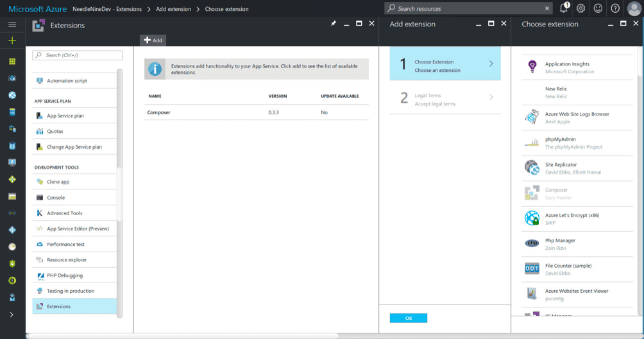Click Choose extension breadcrumb

pyautogui.click(x=226, y=9)
